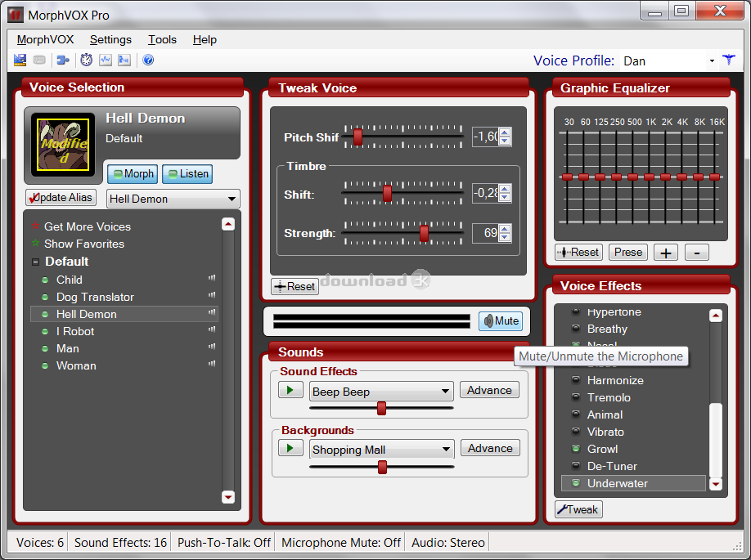
Task: Click the 1K equalizer band slider
Action: tap(650, 177)
